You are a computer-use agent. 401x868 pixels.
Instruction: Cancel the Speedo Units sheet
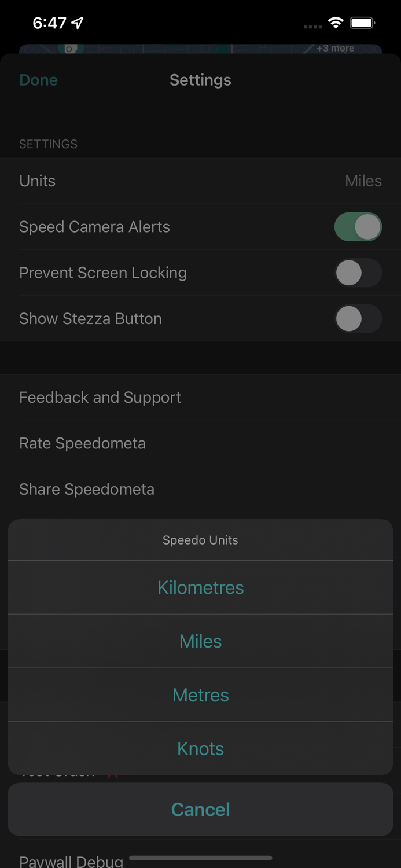(200, 809)
